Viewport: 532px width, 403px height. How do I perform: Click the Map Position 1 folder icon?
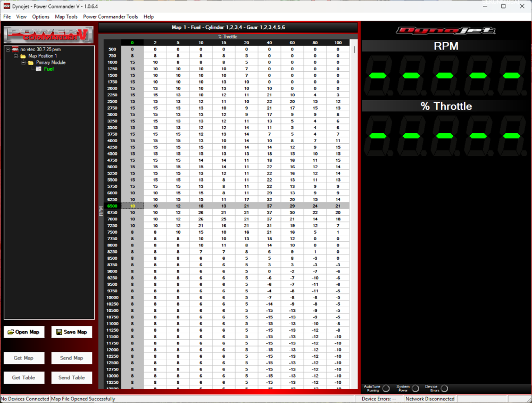(x=23, y=56)
